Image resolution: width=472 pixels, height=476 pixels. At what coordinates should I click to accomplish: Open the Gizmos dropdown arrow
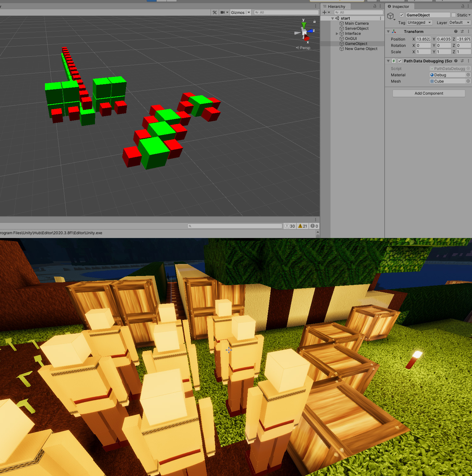coord(249,12)
